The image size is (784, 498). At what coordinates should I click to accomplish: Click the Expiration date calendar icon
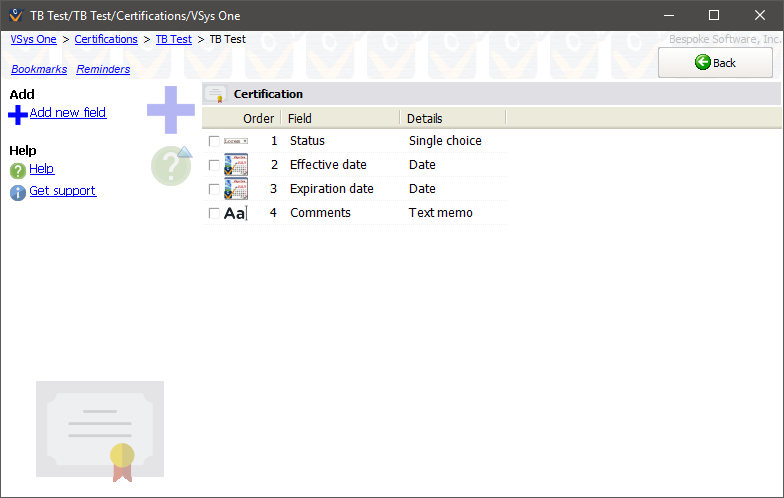pos(236,189)
